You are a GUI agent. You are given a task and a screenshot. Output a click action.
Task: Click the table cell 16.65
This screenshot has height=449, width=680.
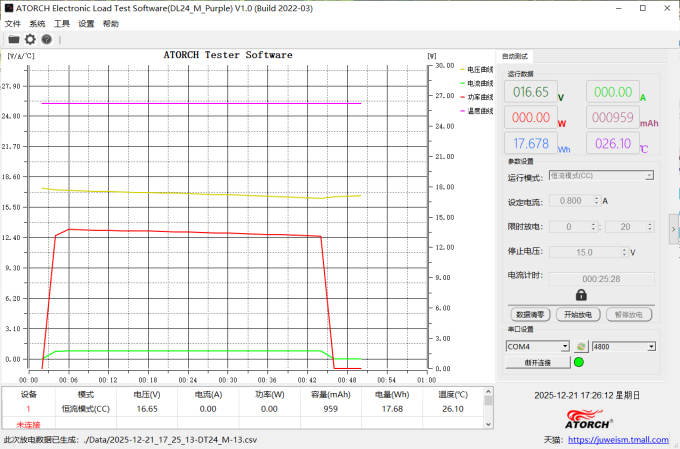[147, 409]
